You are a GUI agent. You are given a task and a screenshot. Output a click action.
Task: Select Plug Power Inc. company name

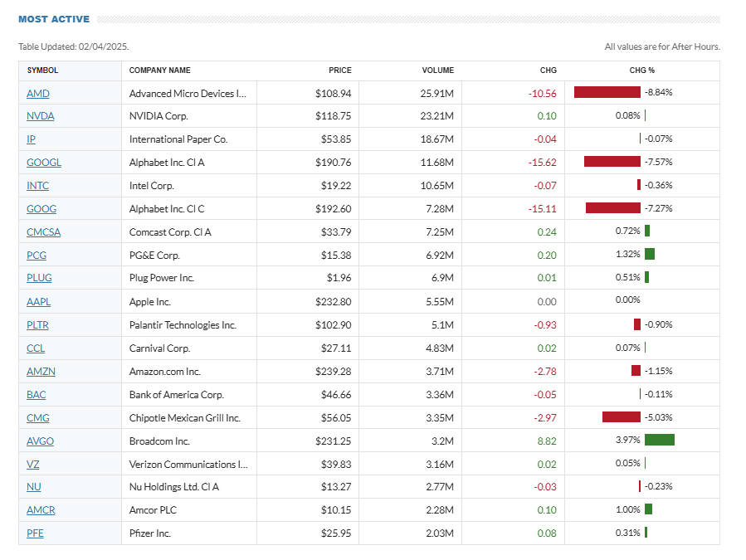pos(162,278)
